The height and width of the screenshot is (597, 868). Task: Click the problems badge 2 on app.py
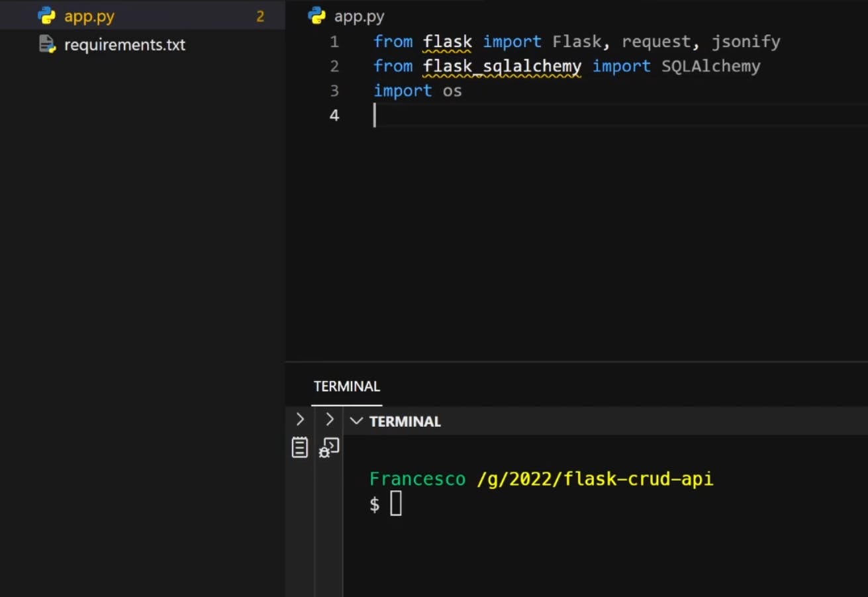(260, 17)
